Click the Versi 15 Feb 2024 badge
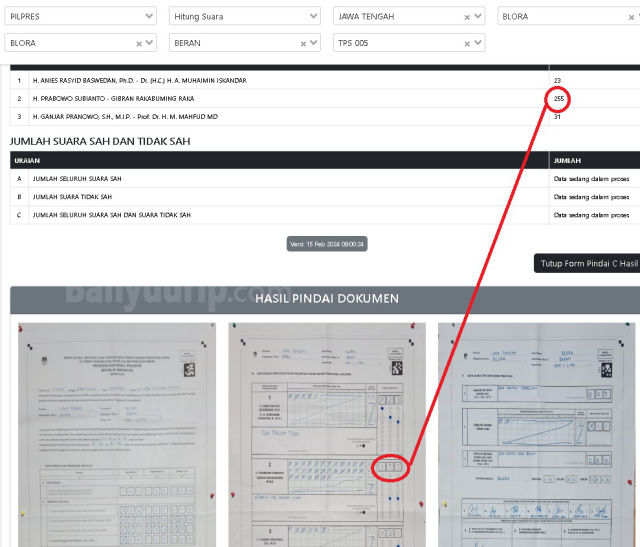 pyautogui.click(x=327, y=244)
